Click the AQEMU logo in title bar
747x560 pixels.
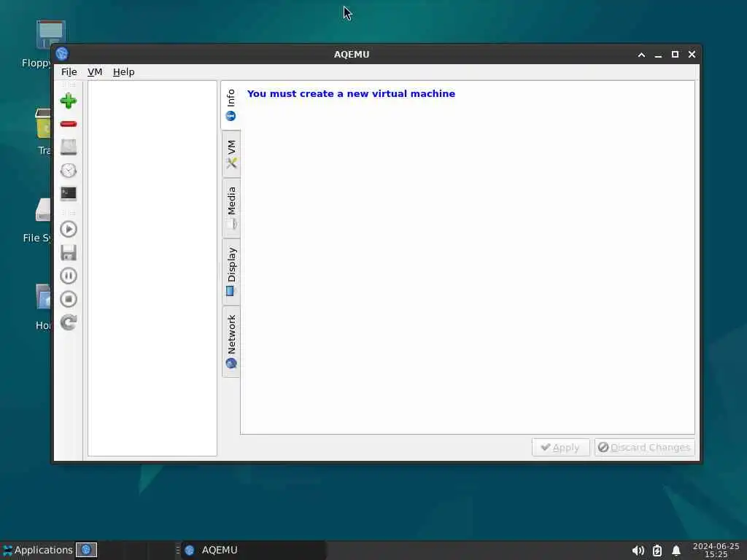[62, 54]
